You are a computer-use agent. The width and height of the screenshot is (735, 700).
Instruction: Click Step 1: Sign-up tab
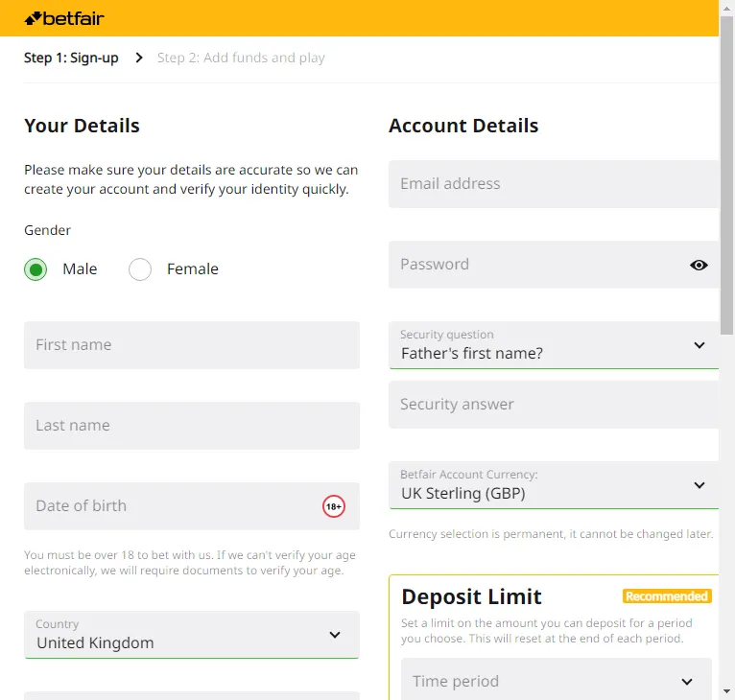click(x=71, y=58)
